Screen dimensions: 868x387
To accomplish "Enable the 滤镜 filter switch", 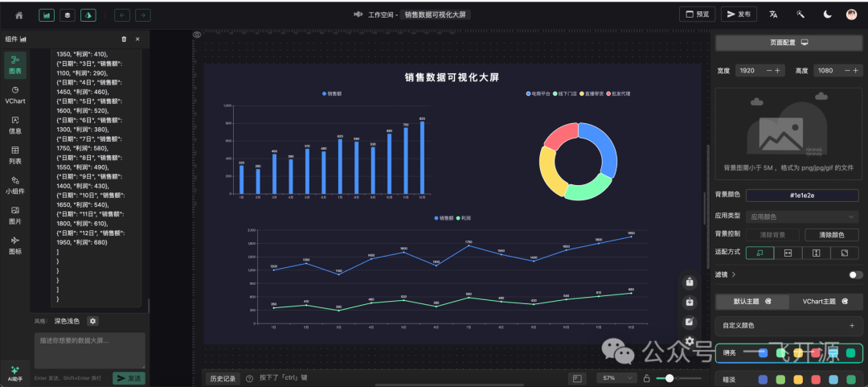I will [856, 274].
